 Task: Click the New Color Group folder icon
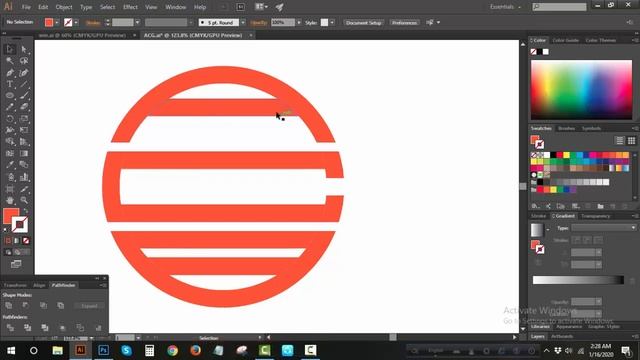point(600,206)
